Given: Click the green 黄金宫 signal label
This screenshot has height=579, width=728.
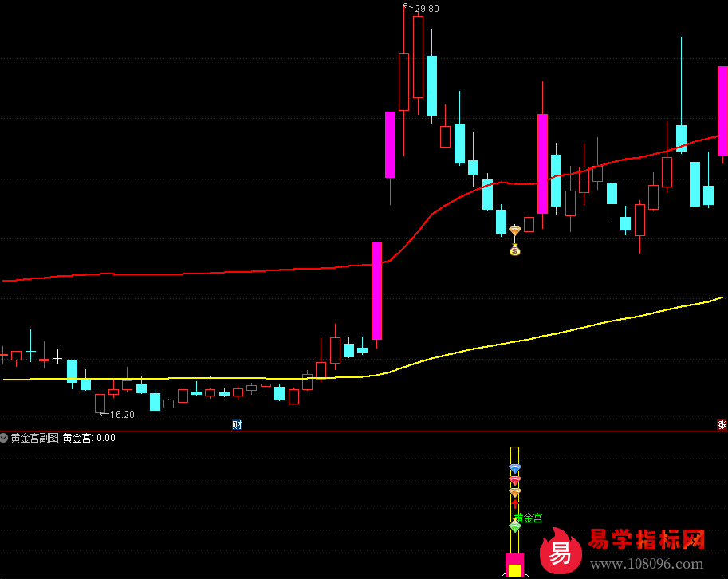Looking at the screenshot, I should pyautogui.click(x=528, y=518).
